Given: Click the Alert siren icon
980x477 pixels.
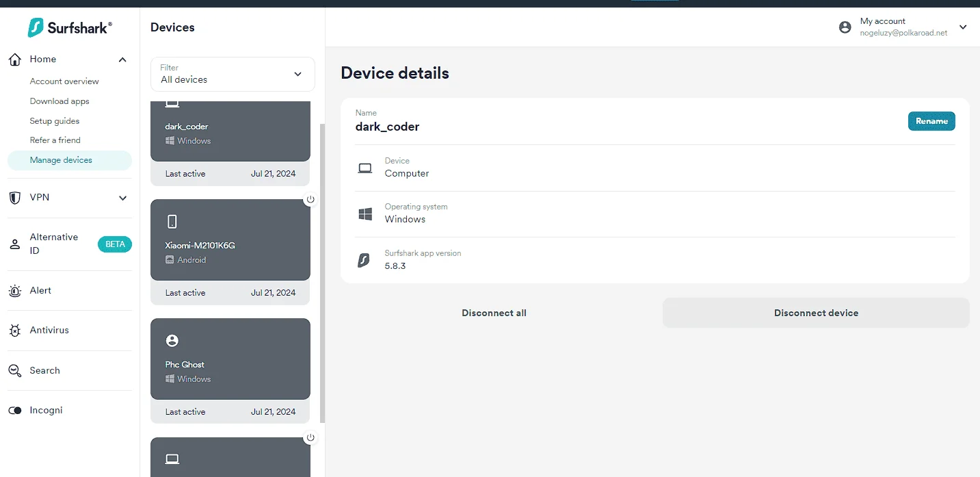Looking at the screenshot, I should coord(14,291).
